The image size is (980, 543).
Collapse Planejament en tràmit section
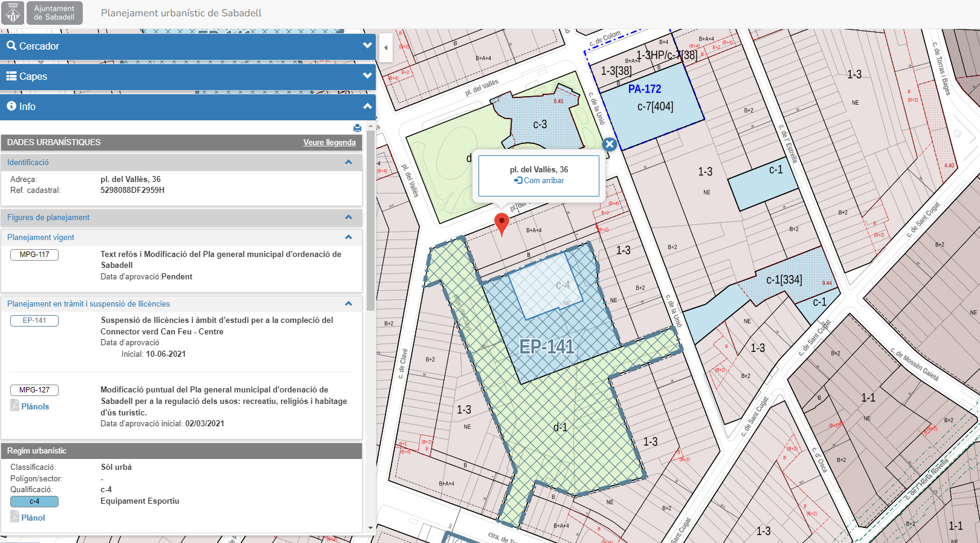click(x=349, y=304)
